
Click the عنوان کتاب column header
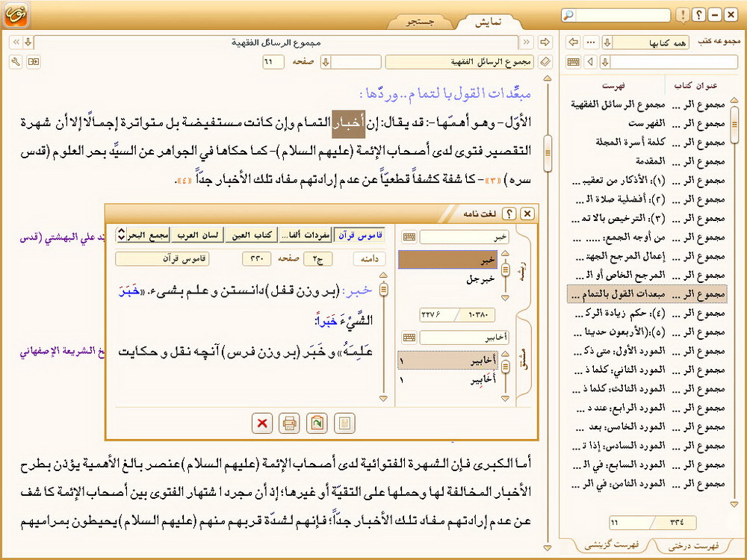[695, 85]
